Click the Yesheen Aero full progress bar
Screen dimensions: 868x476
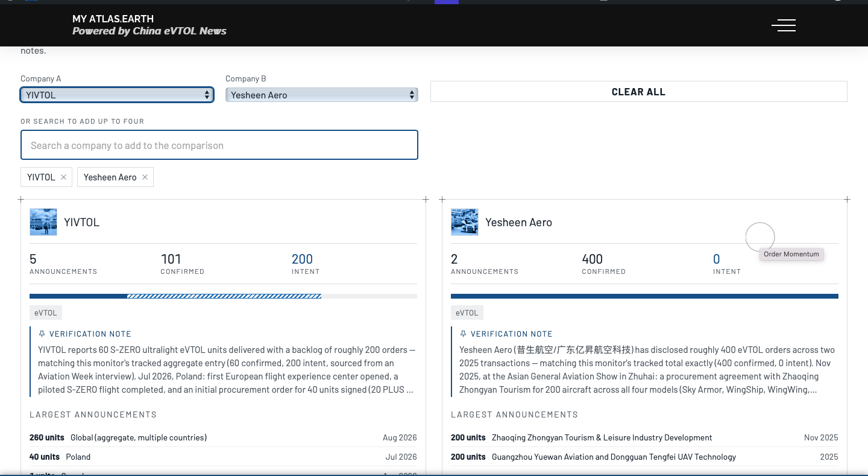point(644,296)
